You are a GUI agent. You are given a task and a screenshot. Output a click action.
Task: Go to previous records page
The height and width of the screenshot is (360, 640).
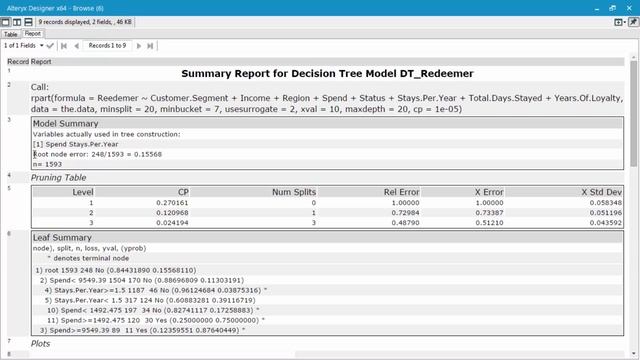[76, 46]
